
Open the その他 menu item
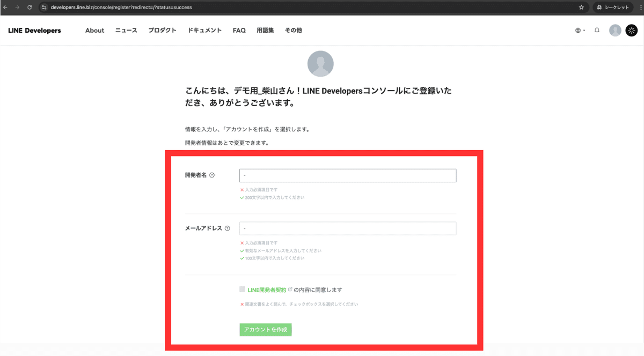pos(293,31)
